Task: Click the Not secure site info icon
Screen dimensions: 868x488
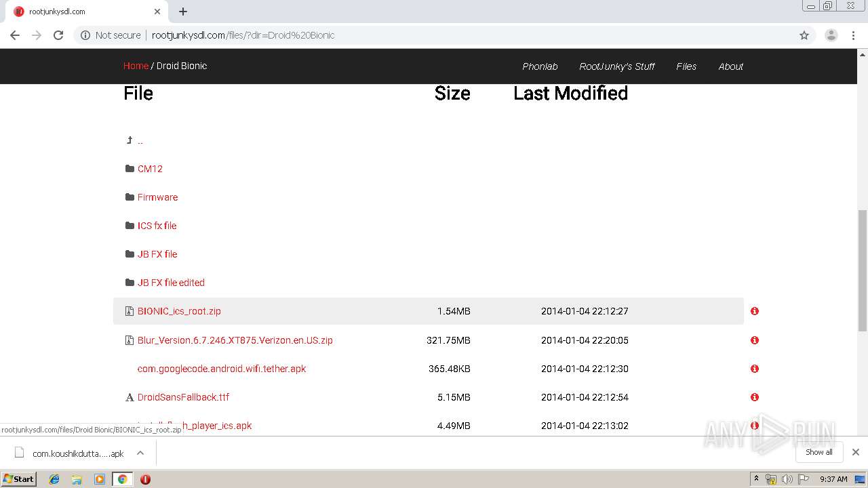Action: tap(85, 35)
